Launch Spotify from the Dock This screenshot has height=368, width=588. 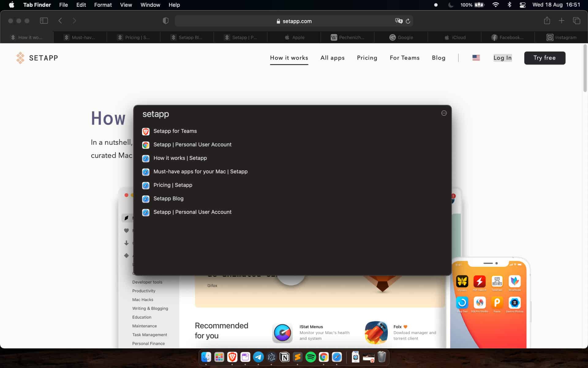point(310,357)
